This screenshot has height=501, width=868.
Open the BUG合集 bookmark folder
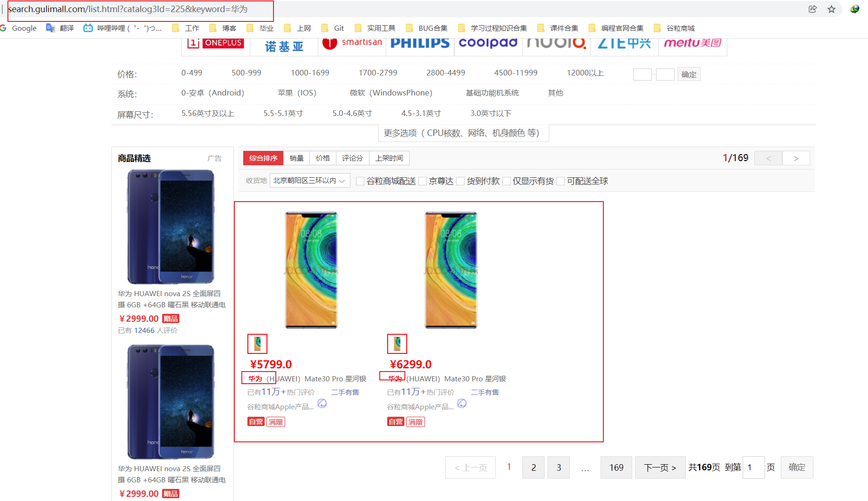coord(426,28)
